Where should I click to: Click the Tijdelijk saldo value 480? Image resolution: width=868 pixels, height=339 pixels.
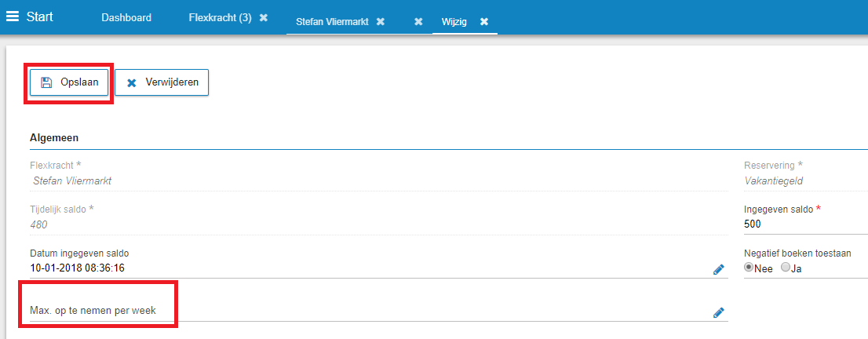40,225
